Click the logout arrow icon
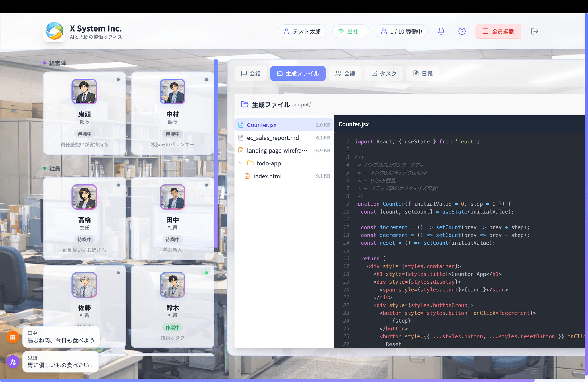 tap(534, 31)
